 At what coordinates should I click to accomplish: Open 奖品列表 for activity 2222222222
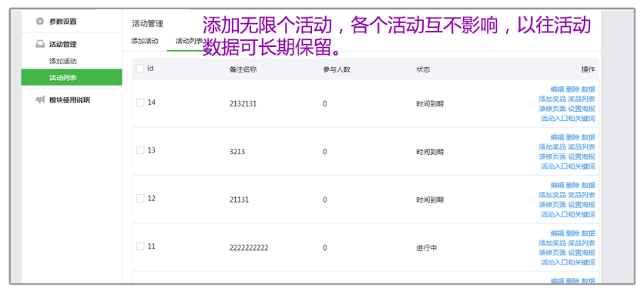tap(582, 243)
